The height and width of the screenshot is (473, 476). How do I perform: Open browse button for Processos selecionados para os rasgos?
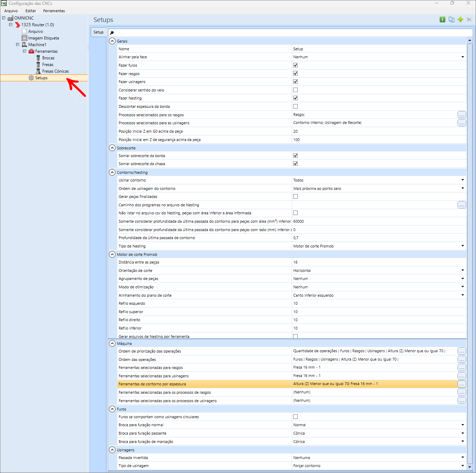pos(462,114)
